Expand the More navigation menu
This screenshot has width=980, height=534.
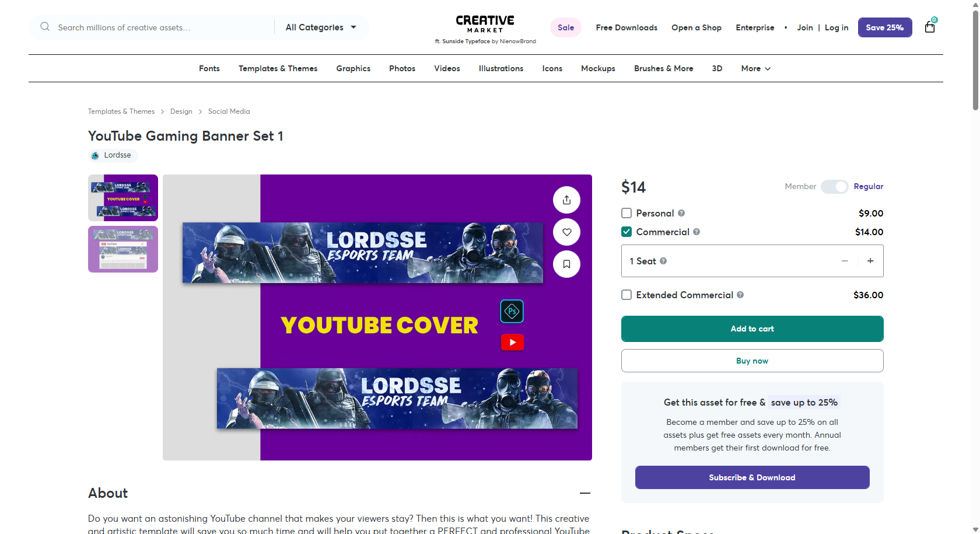(755, 68)
